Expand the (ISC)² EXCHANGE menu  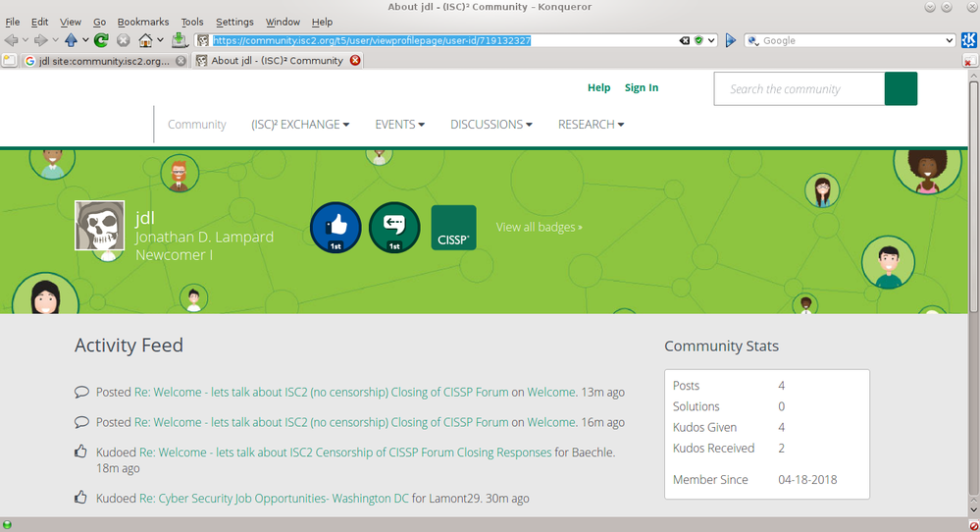coord(300,125)
